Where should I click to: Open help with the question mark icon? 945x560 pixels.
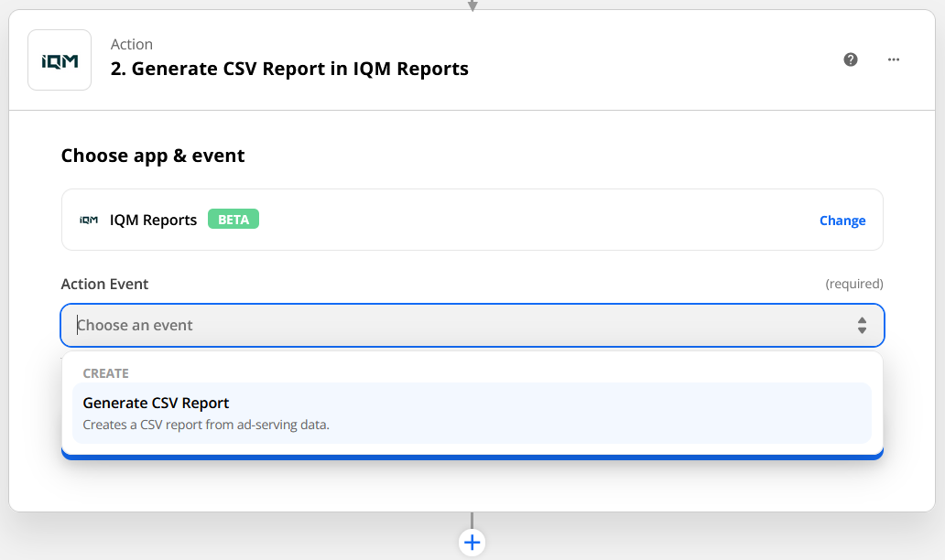coord(851,60)
